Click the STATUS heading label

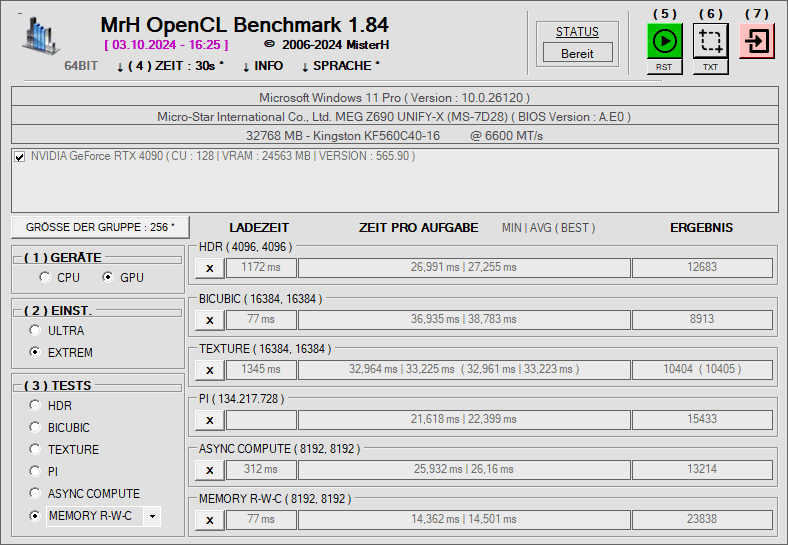(x=577, y=32)
